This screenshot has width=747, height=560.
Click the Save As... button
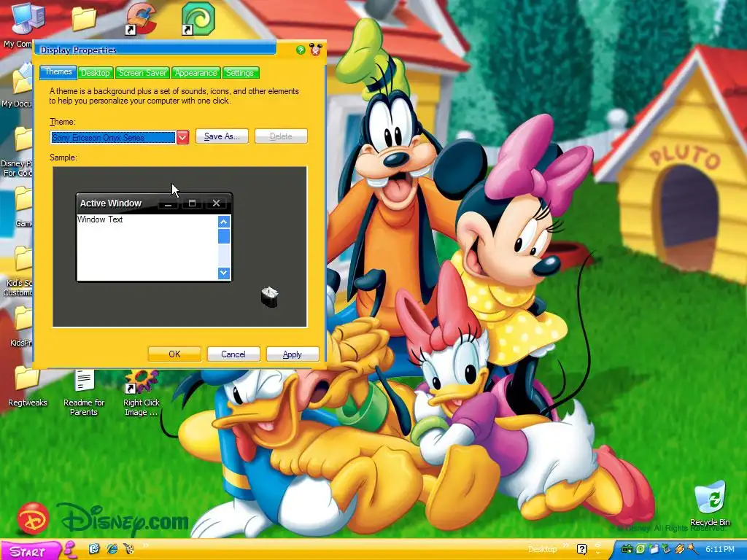[x=222, y=136]
